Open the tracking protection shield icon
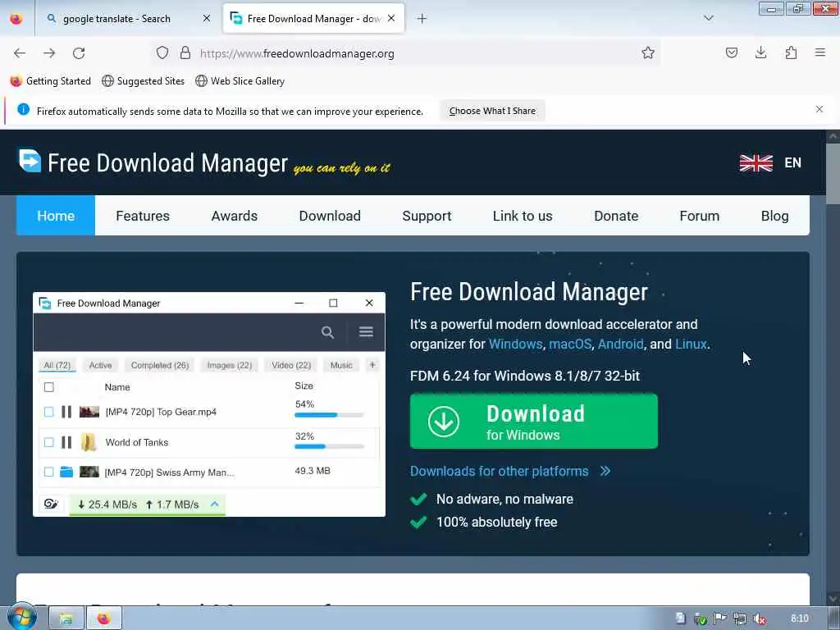840x630 pixels. [x=162, y=53]
